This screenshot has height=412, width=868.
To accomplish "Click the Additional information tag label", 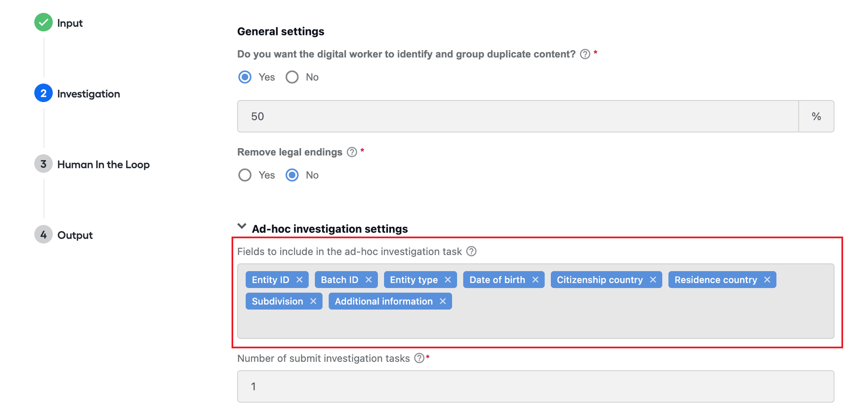I will (x=384, y=301).
